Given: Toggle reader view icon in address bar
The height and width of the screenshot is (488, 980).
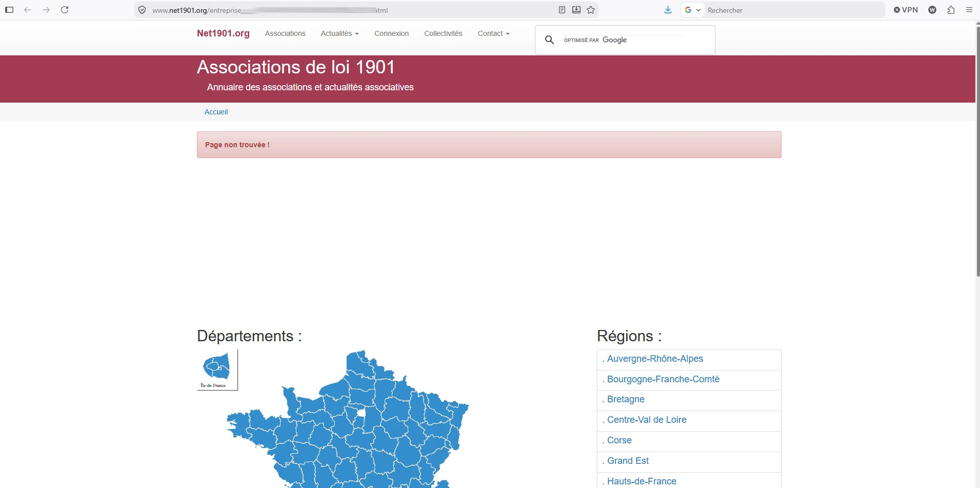Looking at the screenshot, I should 562,10.
